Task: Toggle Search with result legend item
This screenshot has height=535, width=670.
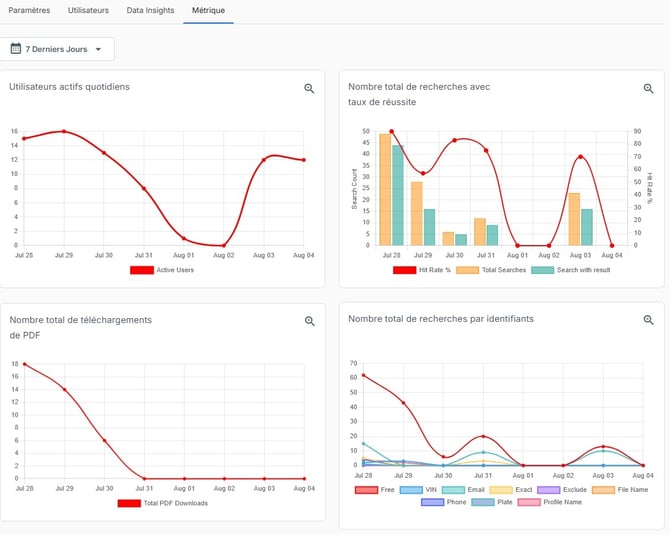Action: [x=571, y=270]
